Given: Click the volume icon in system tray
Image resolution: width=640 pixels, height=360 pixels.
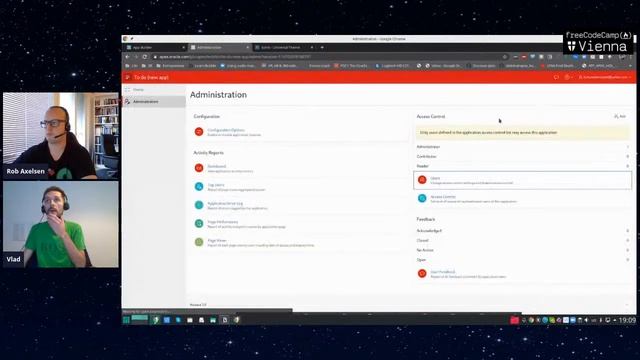Looking at the screenshot, I should coord(587,320).
